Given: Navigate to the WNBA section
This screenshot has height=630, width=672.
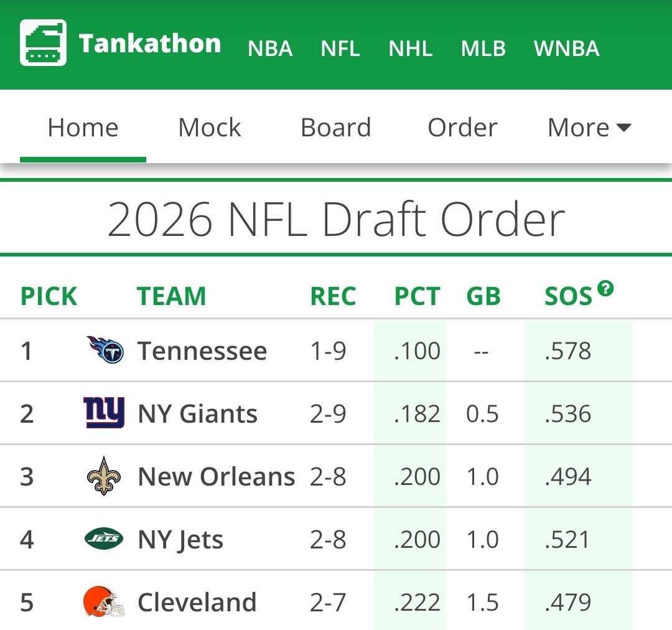Looking at the screenshot, I should point(566,49).
